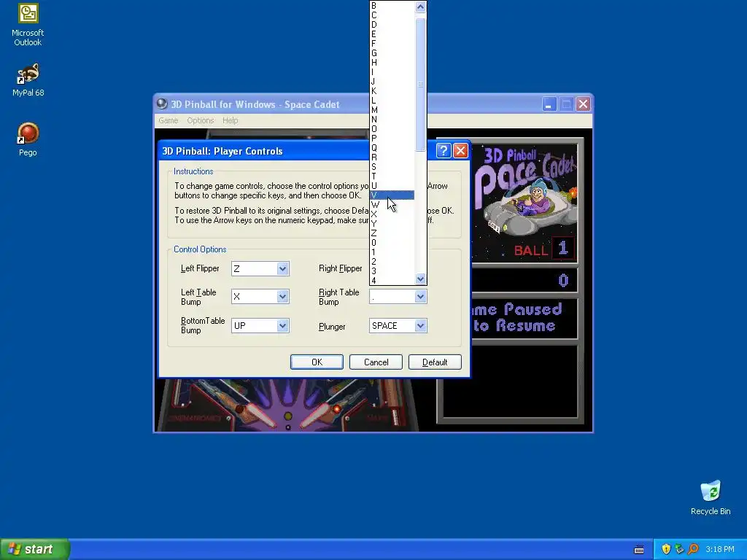Open the Recycle Bin icon

tap(711, 497)
